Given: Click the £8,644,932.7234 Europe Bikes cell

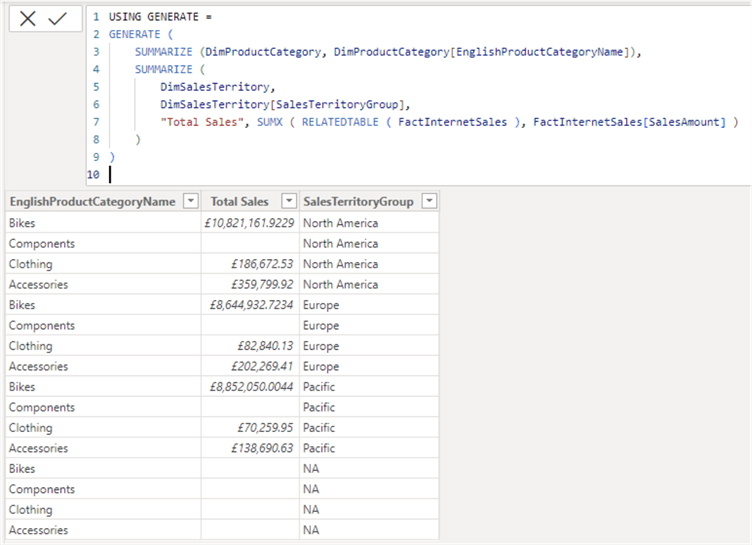Looking at the screenshot, I should point(251,305).
